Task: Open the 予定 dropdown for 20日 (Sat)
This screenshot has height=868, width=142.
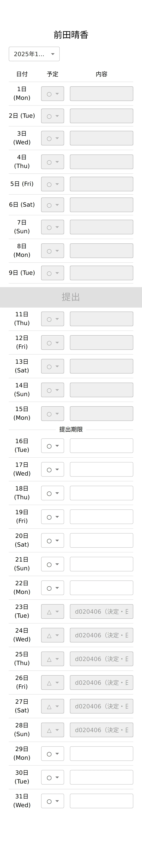Action: click(53, 541)
